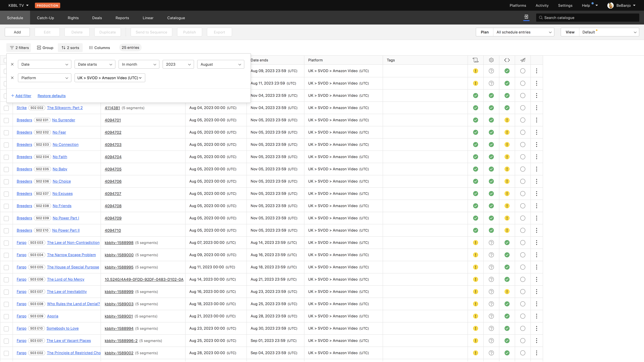Click the code brackets column header icon
The width and height of the screenshot is (644, 362).
[507, 60]
